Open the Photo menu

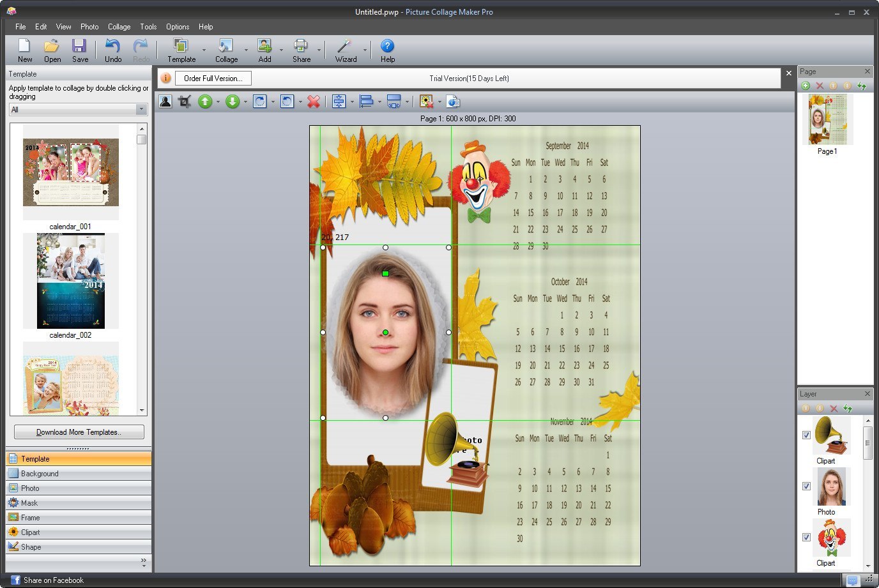click(89, 27)
